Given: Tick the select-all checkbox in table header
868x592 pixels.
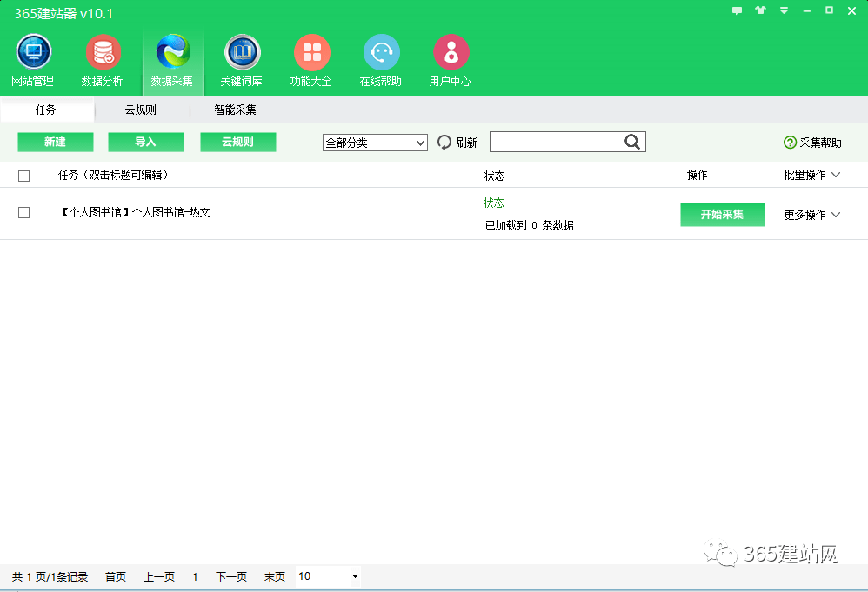Looking at the screenshot, I should [23, 176].
